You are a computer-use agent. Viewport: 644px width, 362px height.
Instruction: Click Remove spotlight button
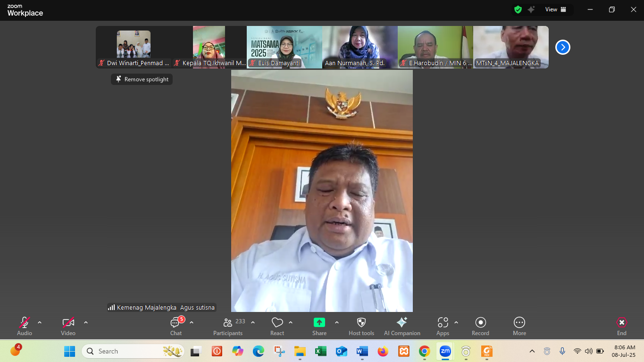click(142, 79)
